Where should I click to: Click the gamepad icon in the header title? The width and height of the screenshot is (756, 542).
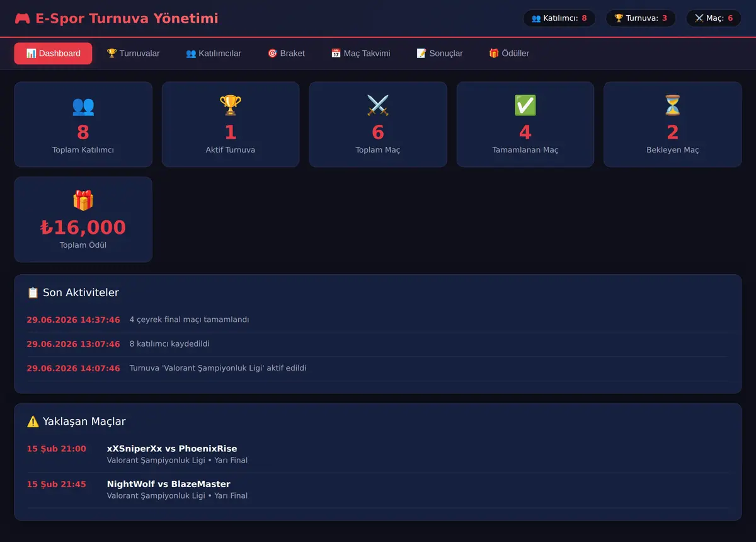point(23,19)
